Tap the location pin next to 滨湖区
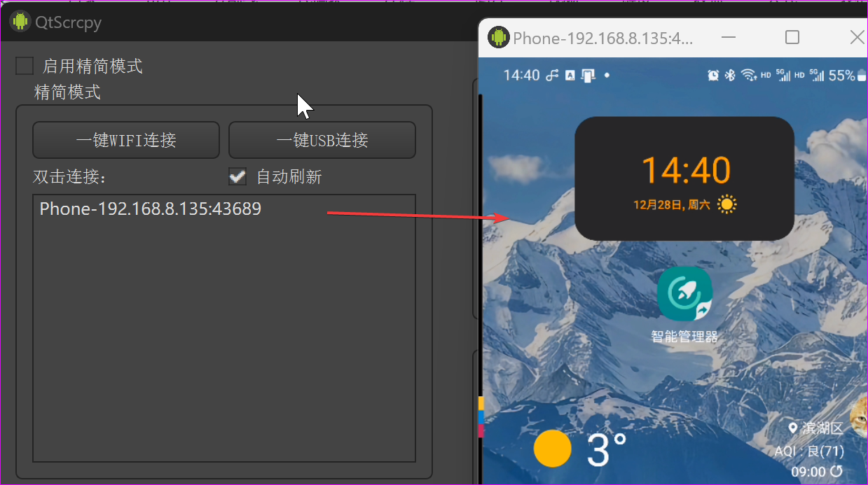Screen dimensions: 868x485 tap(793, 428)
